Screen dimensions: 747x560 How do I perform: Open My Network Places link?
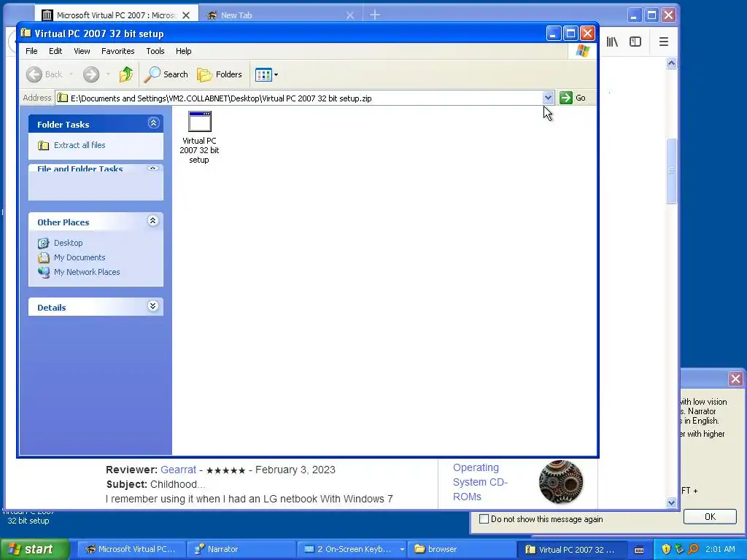tap(87, 272)
